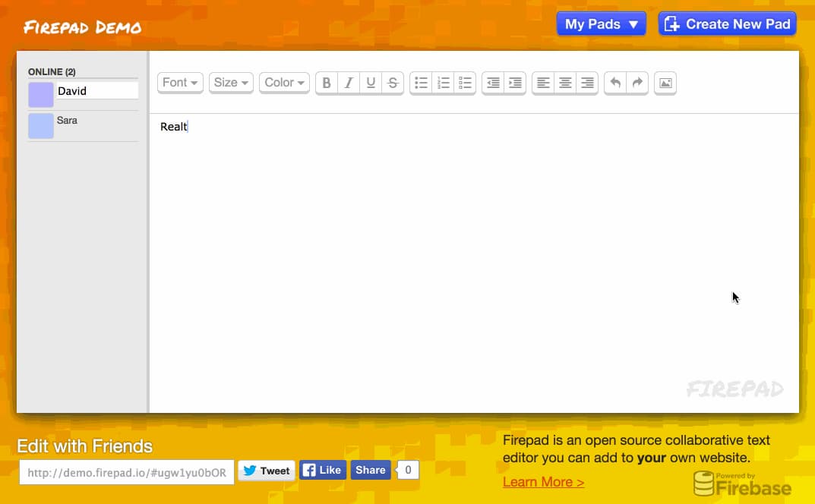Open the Learn More link

click(x=543, y=482)
